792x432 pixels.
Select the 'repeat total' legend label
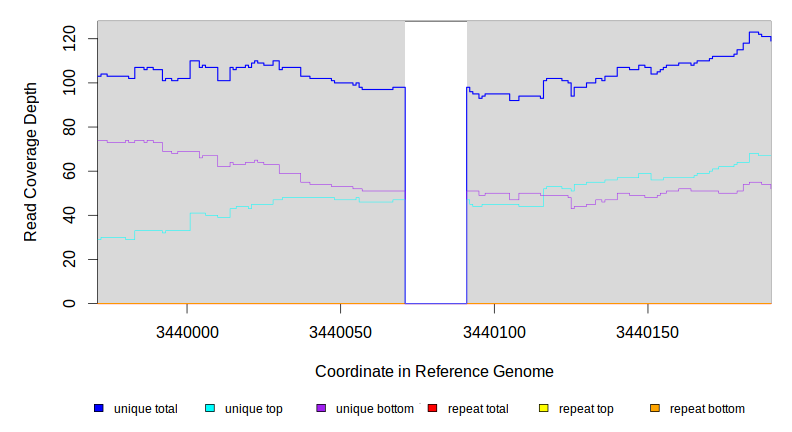click(478, 409)
